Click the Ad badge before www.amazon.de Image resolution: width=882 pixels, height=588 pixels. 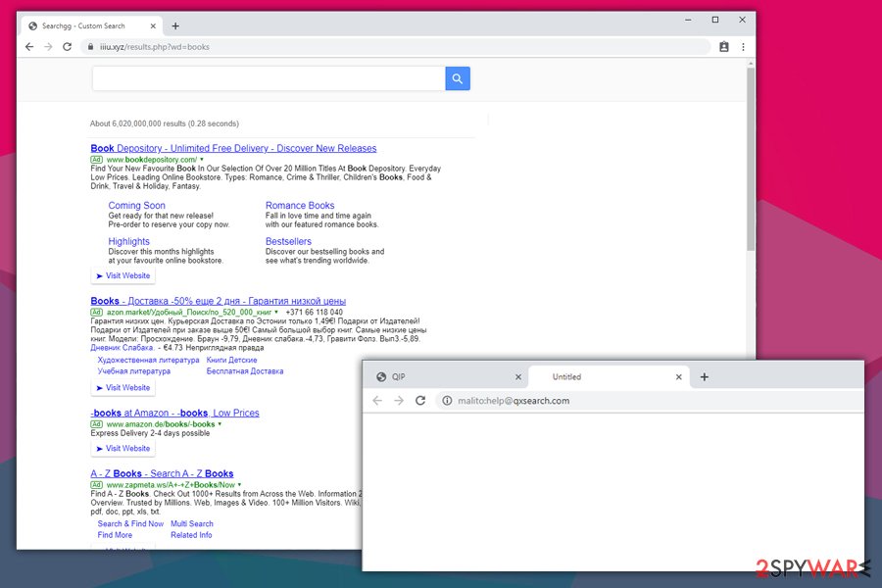click(97, 424)
